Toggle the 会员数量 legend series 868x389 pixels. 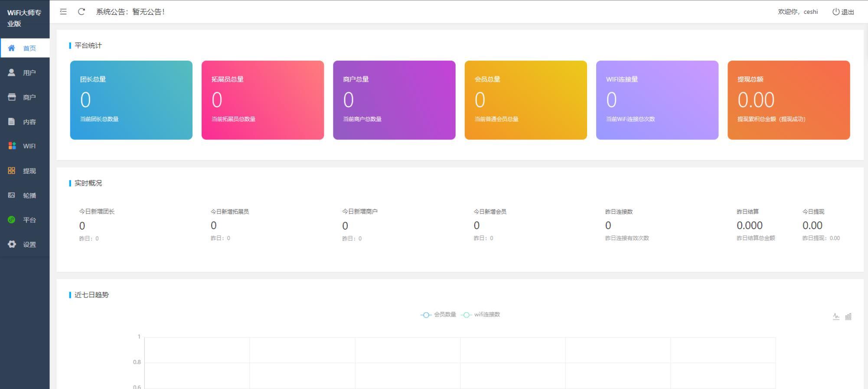[x=438, y=314]
